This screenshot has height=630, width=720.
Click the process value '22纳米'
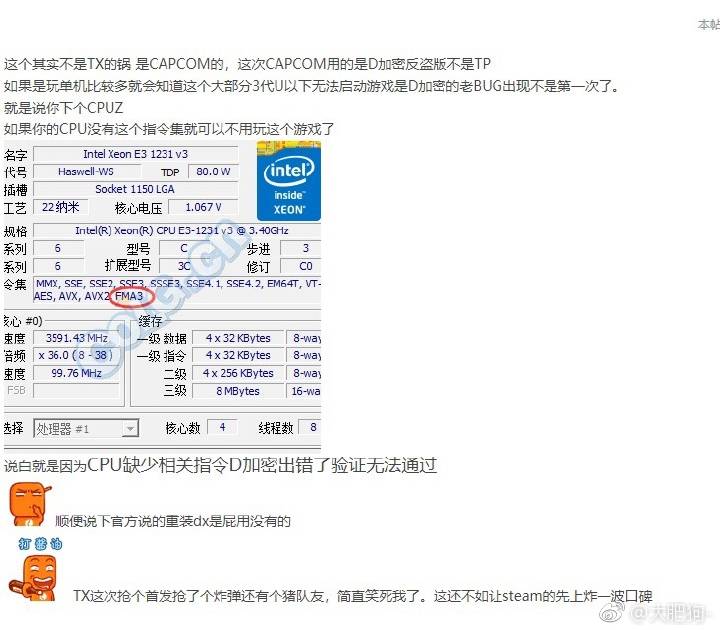(61, 207)
